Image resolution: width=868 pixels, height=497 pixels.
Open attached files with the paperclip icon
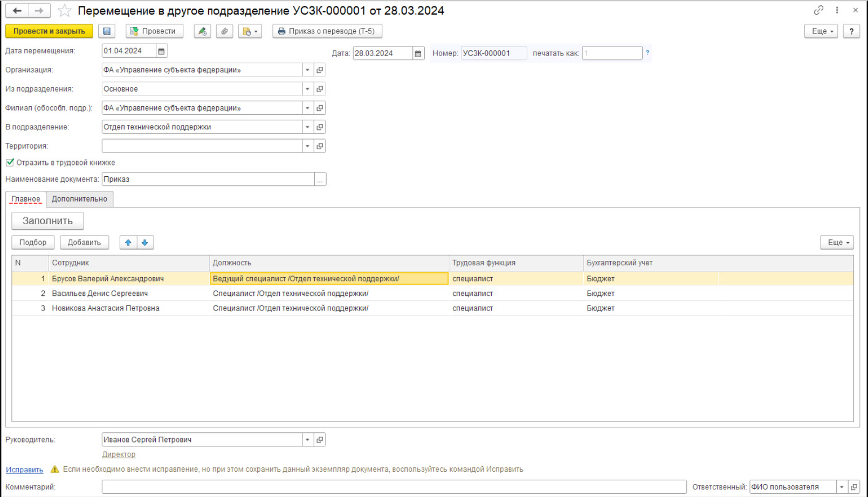pyautogui.click(x=224, y=31)
